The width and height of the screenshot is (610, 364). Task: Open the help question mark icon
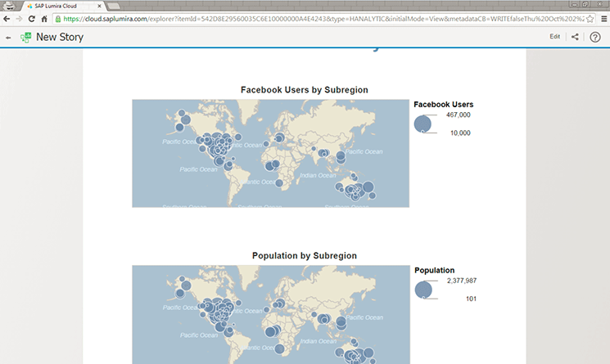pos(595,37)
